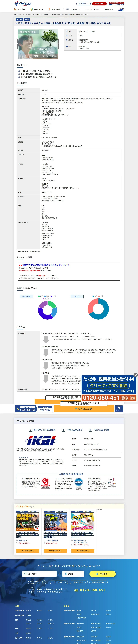Click 求人詳細はこちら under the 変圧器の組立 job
The image size is (138, 644).
[x=55, y=551]
